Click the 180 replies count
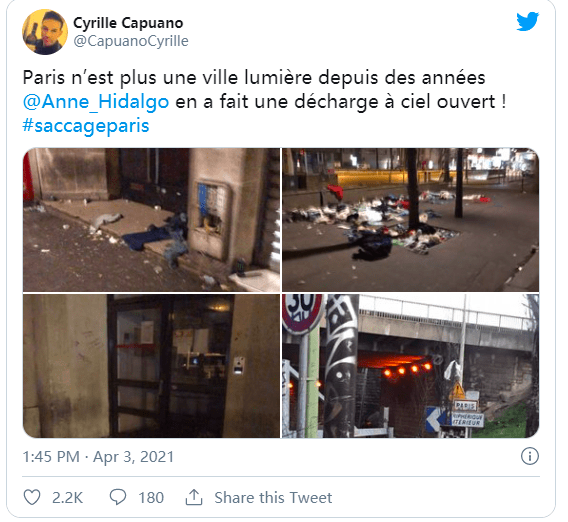Viewport: 568px width, 522px height. pyautogui.click(x=151, y=497)
